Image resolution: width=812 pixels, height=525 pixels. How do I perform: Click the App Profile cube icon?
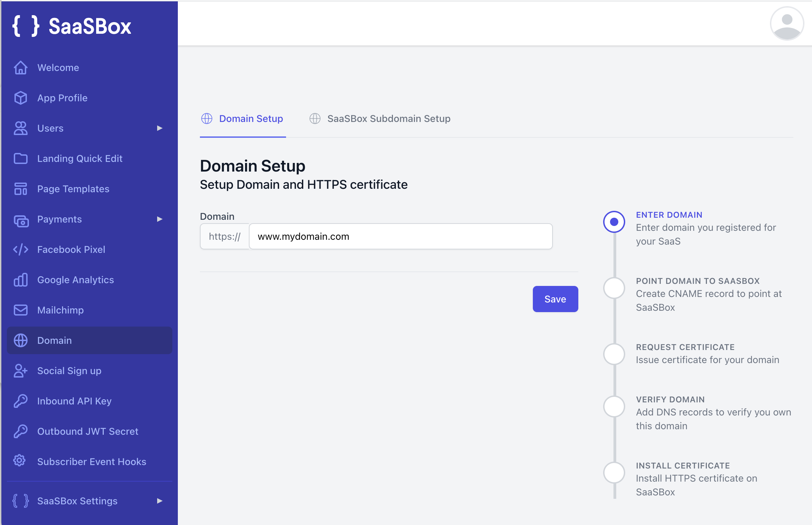tap(21, 98)
